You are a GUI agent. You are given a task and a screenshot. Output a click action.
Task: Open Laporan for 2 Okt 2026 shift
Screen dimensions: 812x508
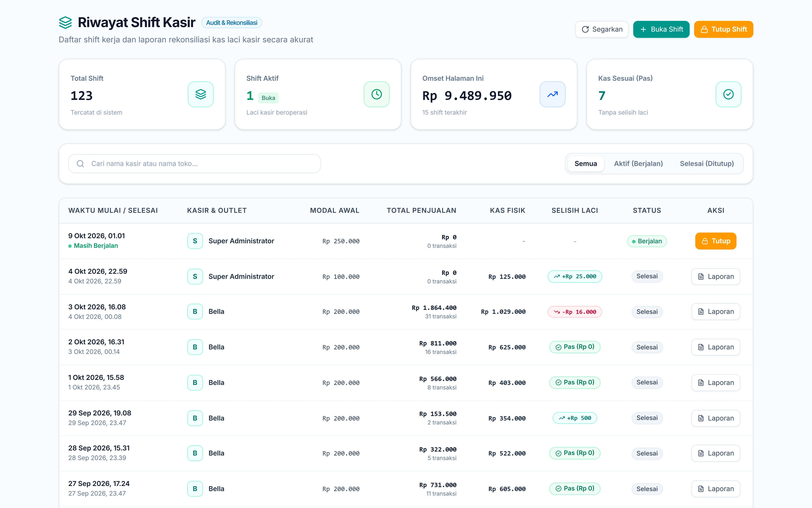716,347
